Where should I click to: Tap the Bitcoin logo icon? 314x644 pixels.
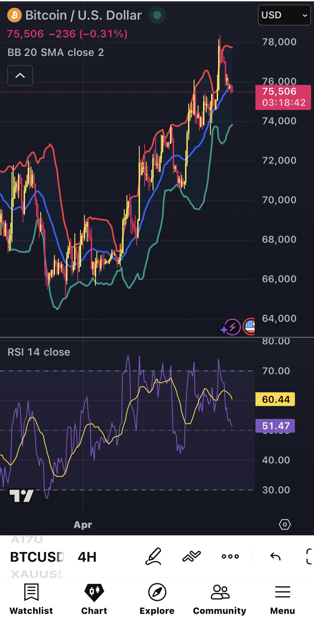(15, 15)
